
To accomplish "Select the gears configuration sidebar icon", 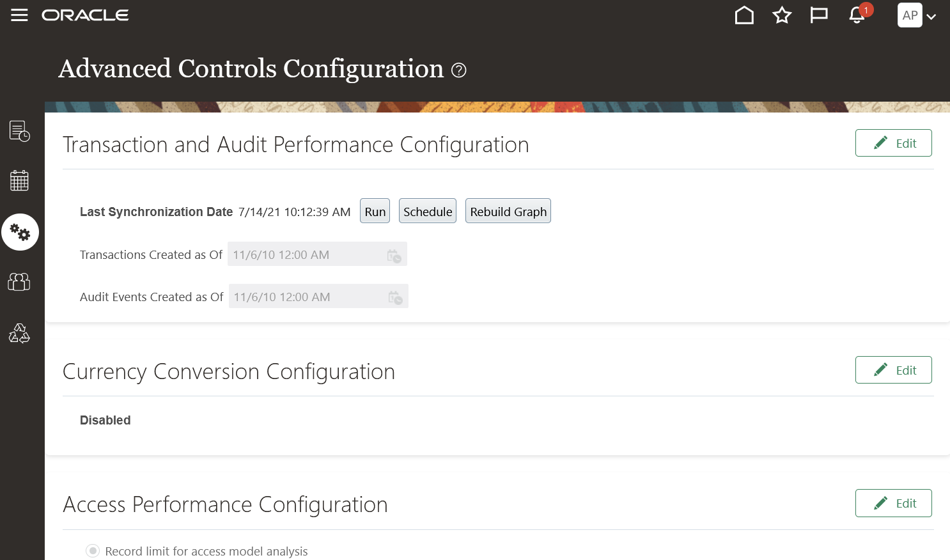I will click(20, 232).
